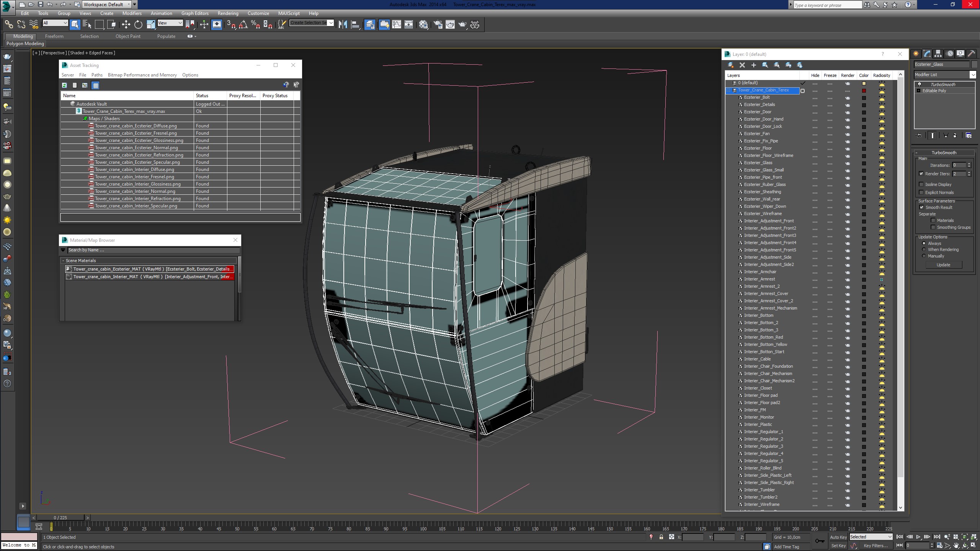Image resolution: width=980 pixels, height=551 pixels.
Task: Click the Polygon Modeling panel label
Action: click(x=25, y=44)
